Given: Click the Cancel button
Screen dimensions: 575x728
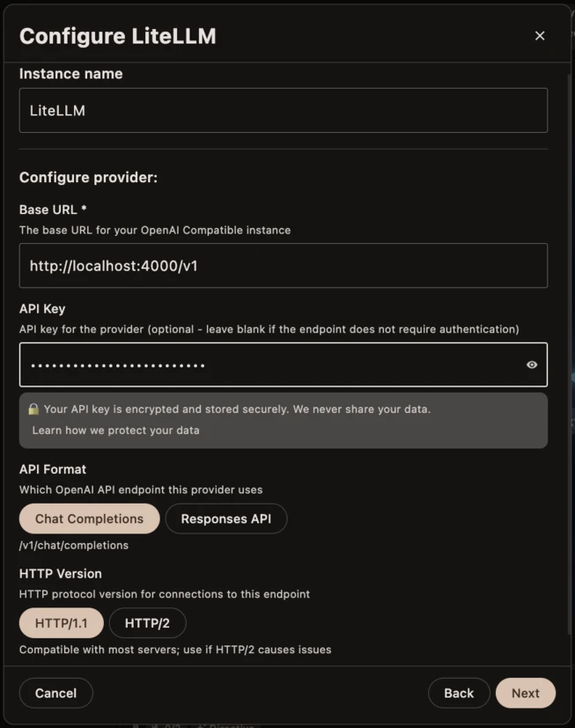Looking at the screenshot, I should click(x=55, y=693).
